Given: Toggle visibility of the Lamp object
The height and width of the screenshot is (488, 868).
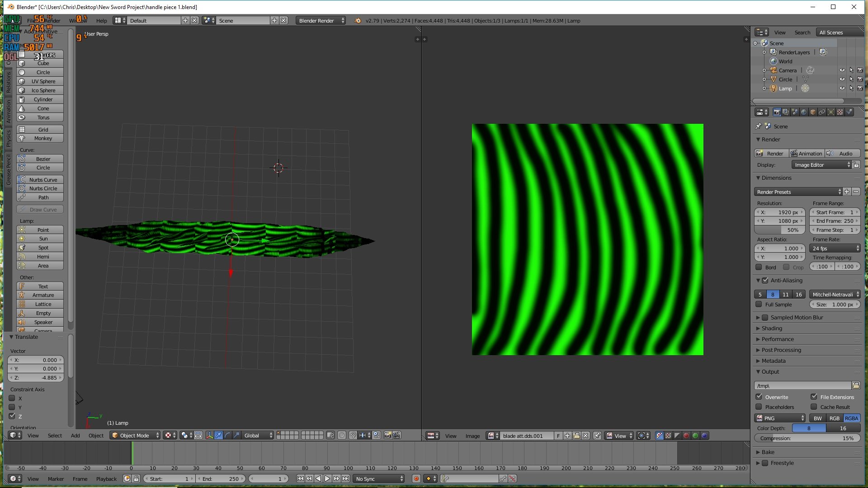Looking at the screenshot, I should point(842,89).
